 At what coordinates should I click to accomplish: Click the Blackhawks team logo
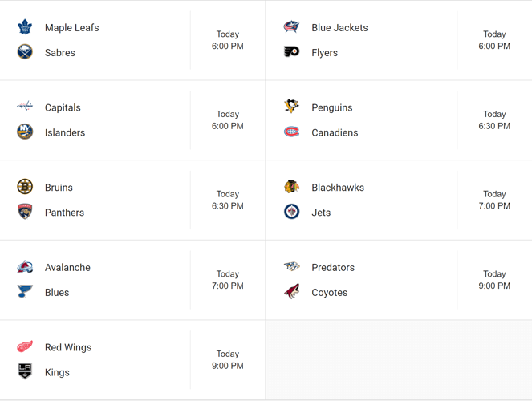[x=291, y=187]
